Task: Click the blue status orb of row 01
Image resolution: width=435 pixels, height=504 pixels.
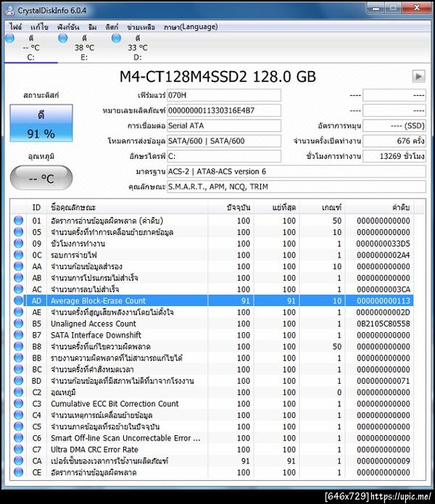Action: point(19,220)
